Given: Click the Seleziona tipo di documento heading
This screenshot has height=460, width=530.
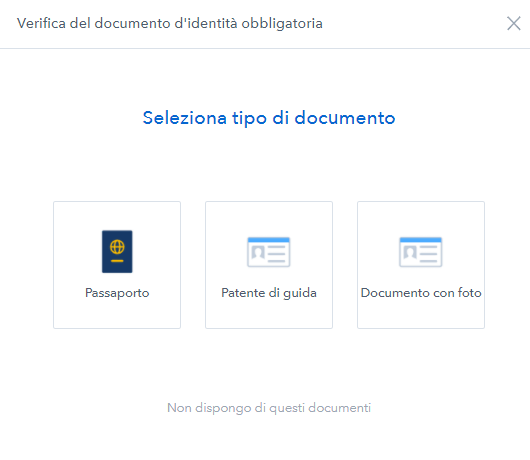Looking at the screenshot, I should [269, 118].
